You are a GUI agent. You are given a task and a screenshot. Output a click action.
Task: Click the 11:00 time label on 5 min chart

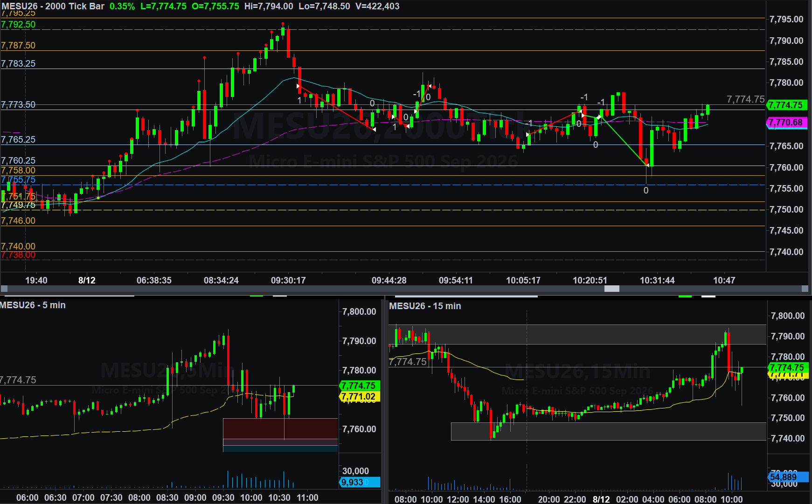coord(307,497)
